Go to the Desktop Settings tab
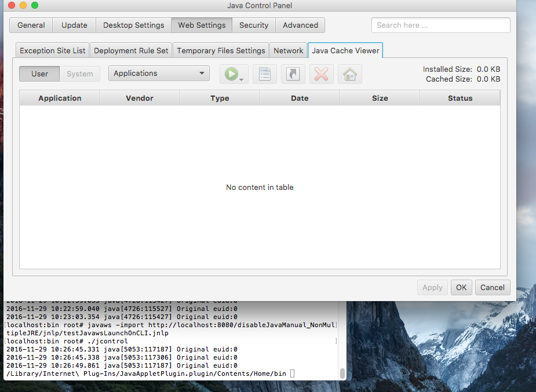 tap(134, 25)
